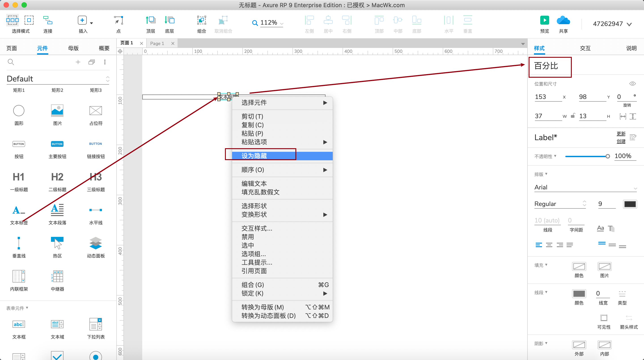Open 选择元件 submenu
This screenshot has width=644, height=360.
pyautogui.click(x=282, y=102)
